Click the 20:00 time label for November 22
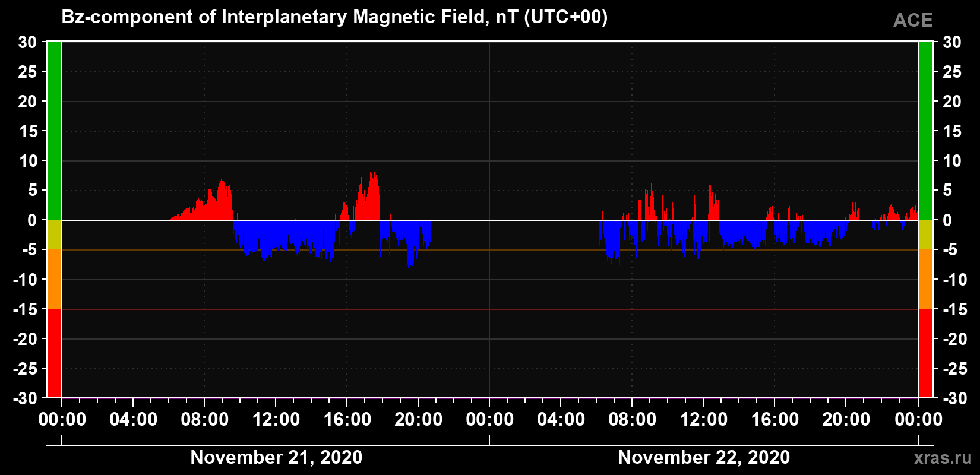The image size is (980, 475). 846,420
